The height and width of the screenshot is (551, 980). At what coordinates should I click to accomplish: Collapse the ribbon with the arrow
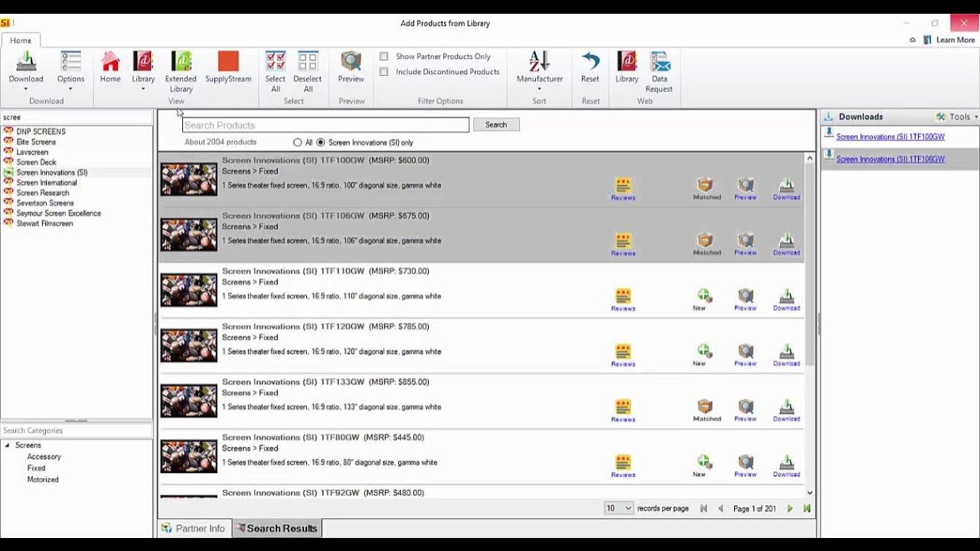[913, 40]
